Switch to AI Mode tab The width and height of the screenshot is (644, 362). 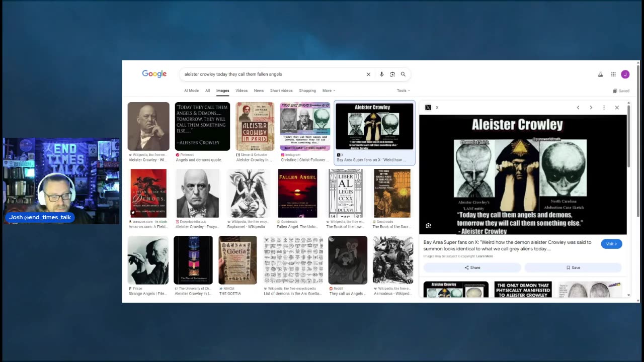191,91
